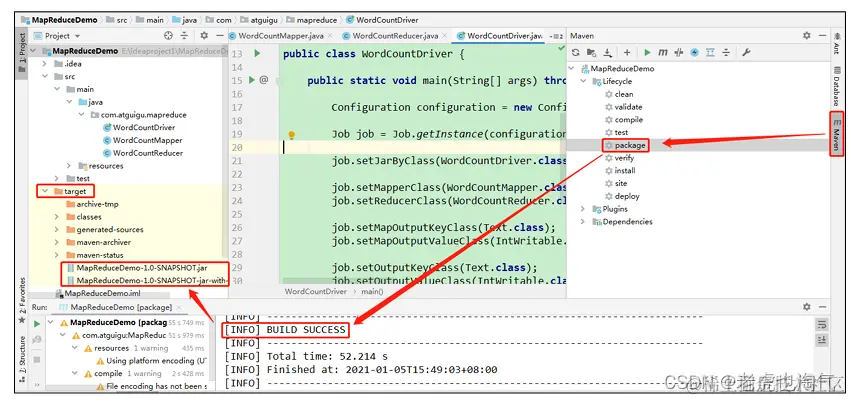
Task: Expand the .idea folder
Action: click(46, 63)
